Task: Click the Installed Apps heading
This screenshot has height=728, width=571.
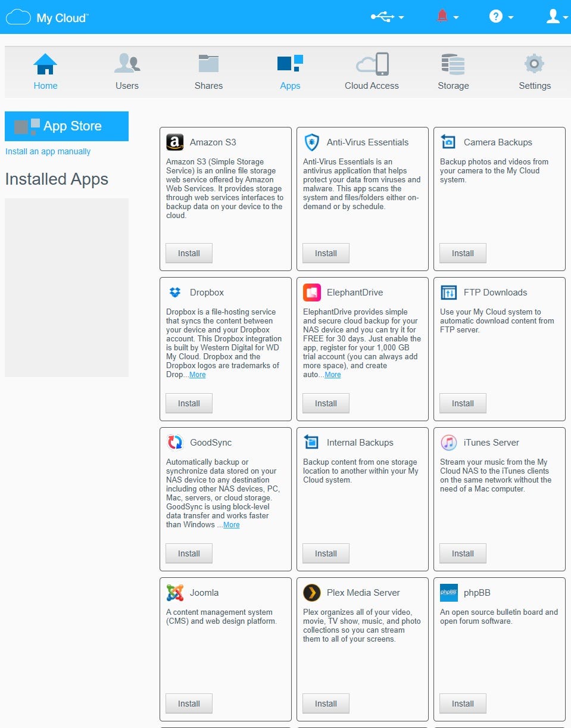Action: tap(57, 179)
